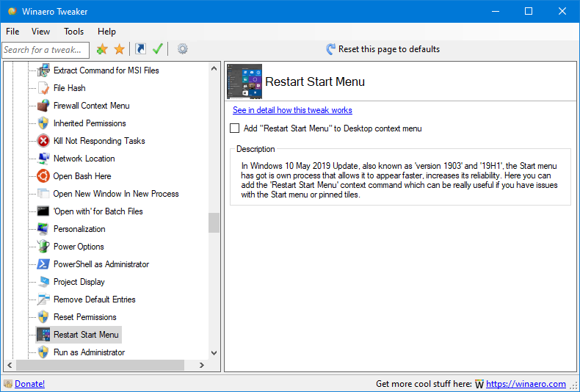
Task: Select Open Bash Here
Action: pyautogui.click(x=82, y=176)
